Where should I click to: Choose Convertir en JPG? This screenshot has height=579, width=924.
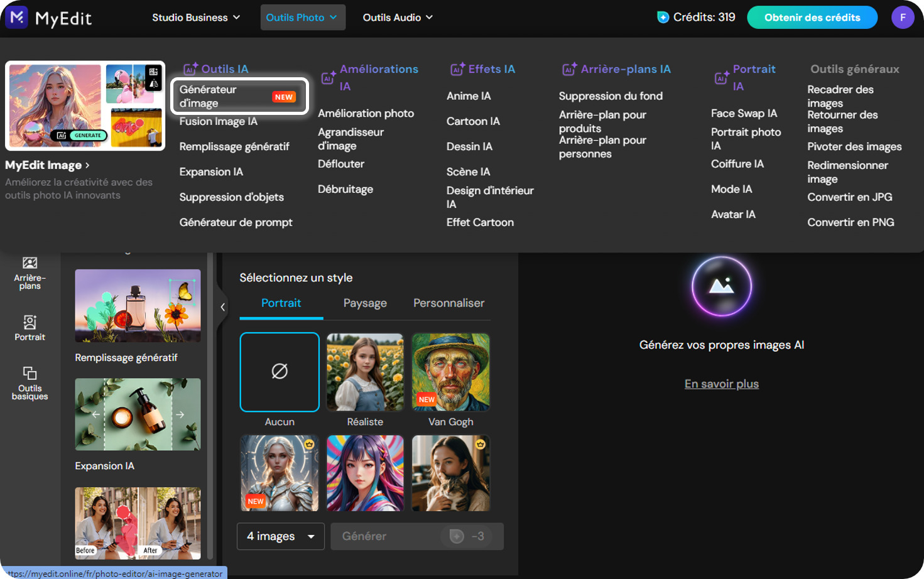pyautogui.click(x=850, y=197)
